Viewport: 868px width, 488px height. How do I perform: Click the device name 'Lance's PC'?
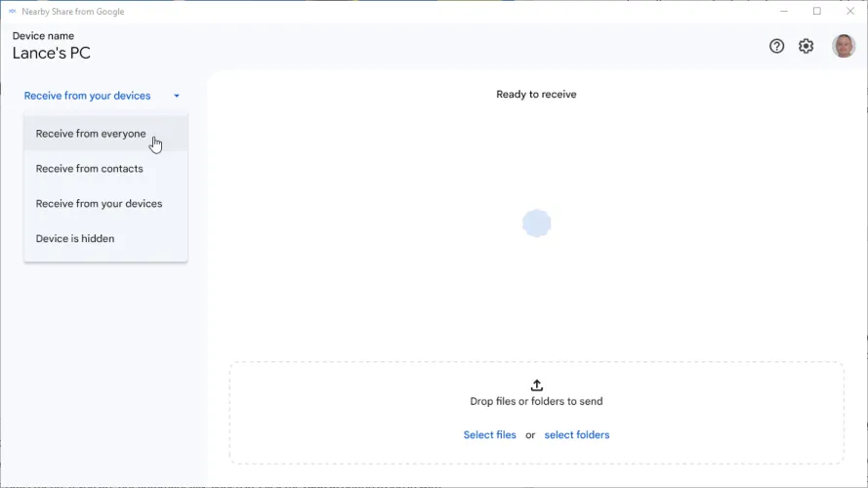point(51,54)
